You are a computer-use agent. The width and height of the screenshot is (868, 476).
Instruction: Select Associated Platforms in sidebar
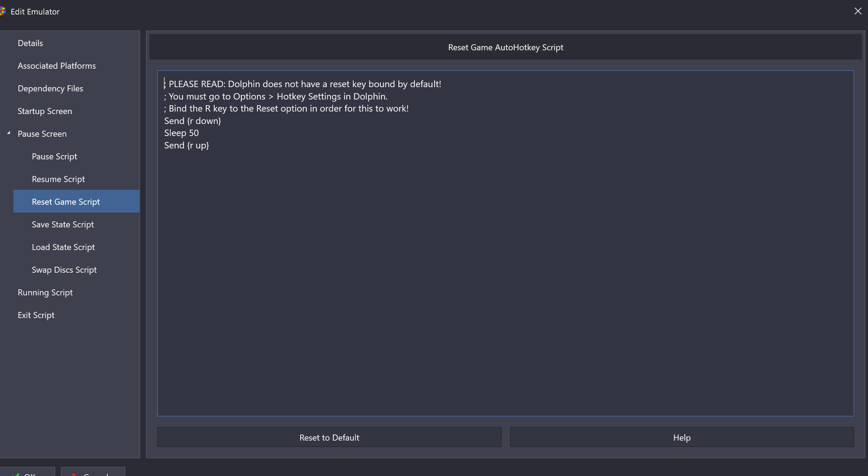click(x=57, y=66)
